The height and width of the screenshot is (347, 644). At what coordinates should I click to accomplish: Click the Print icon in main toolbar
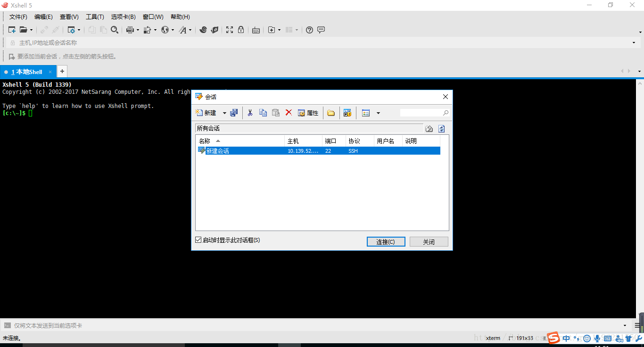tap(130, 30)
